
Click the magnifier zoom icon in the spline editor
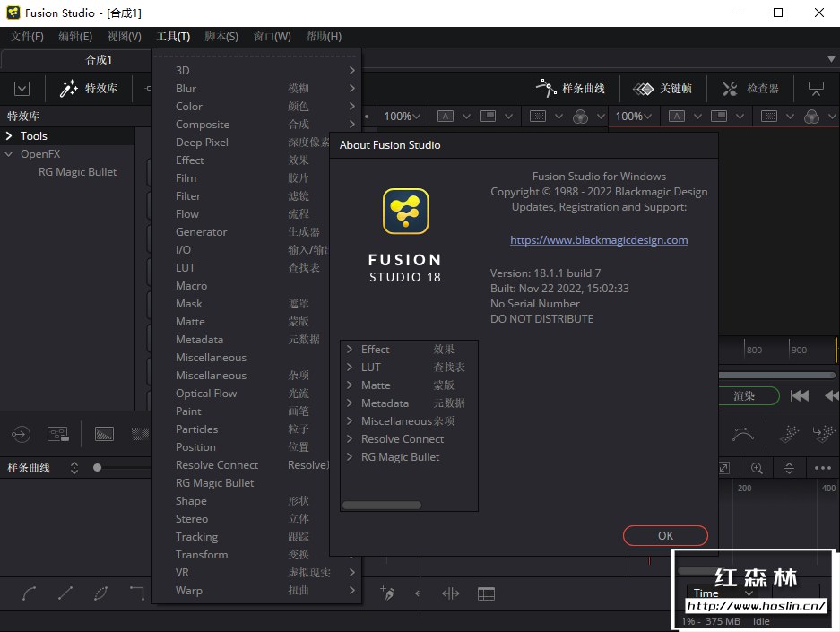pos(757,468)
